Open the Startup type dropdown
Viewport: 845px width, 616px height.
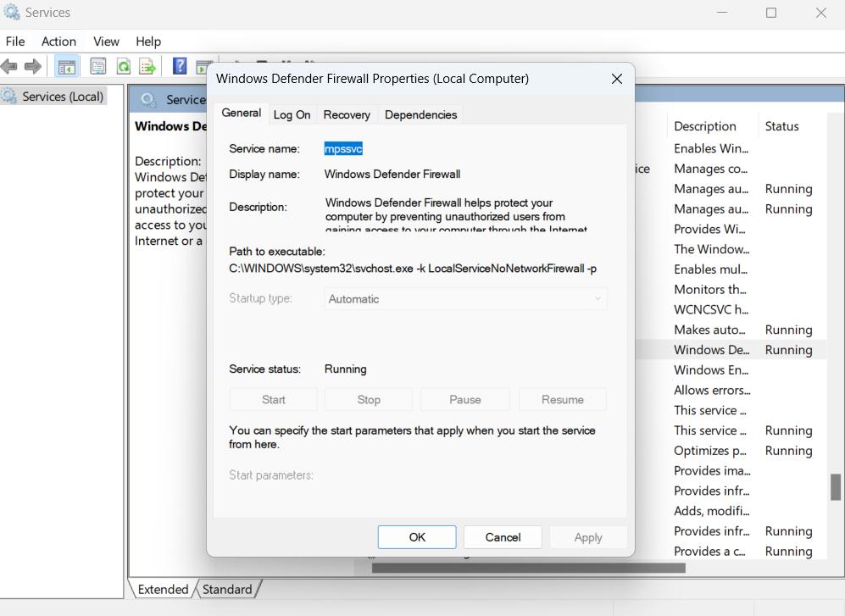[x=465, y=298]
